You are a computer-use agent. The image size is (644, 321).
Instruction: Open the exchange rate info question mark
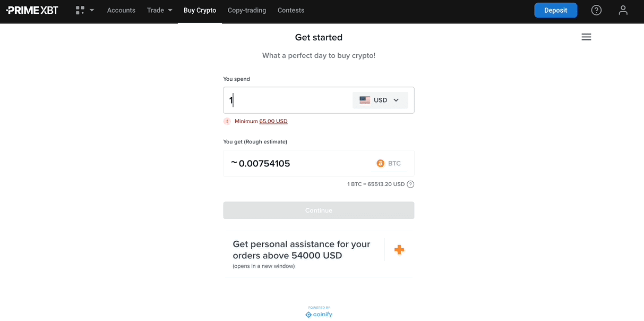[x=410, y=184]
